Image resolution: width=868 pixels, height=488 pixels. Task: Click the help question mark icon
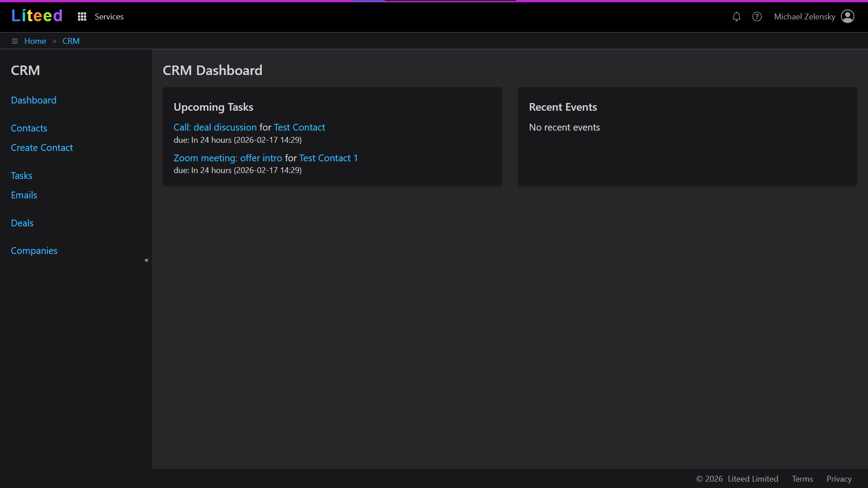[x=757, y=17]
